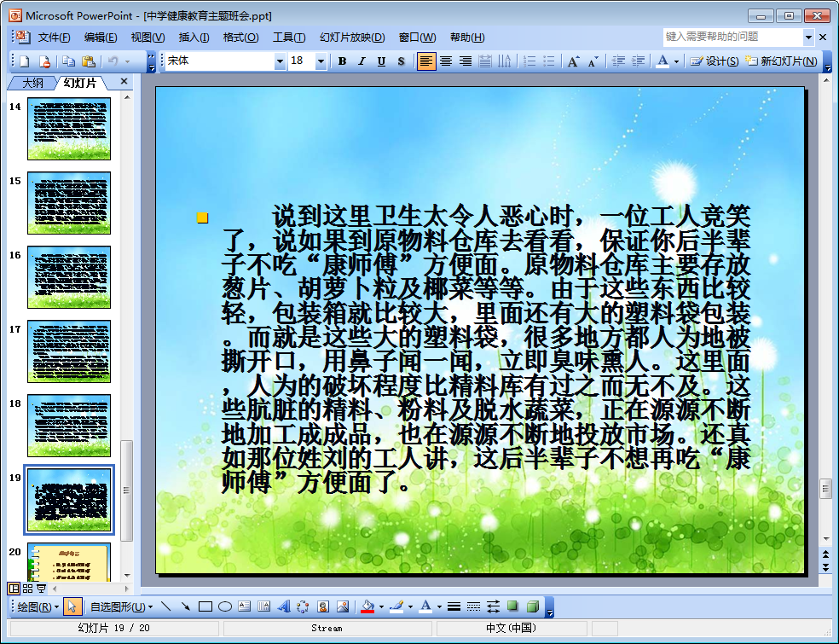Select the Line drawing tool
The image size is (839, 644).
[x=166, y=606]
